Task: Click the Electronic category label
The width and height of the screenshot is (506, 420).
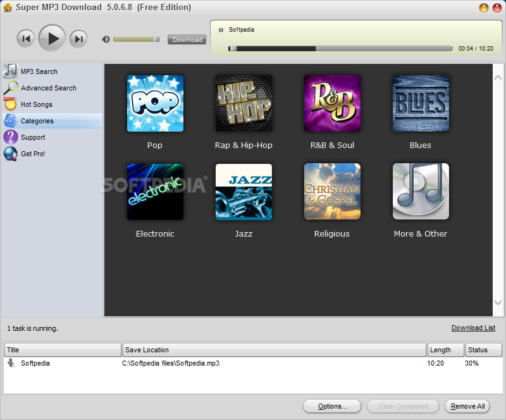Action: (155, 234)
